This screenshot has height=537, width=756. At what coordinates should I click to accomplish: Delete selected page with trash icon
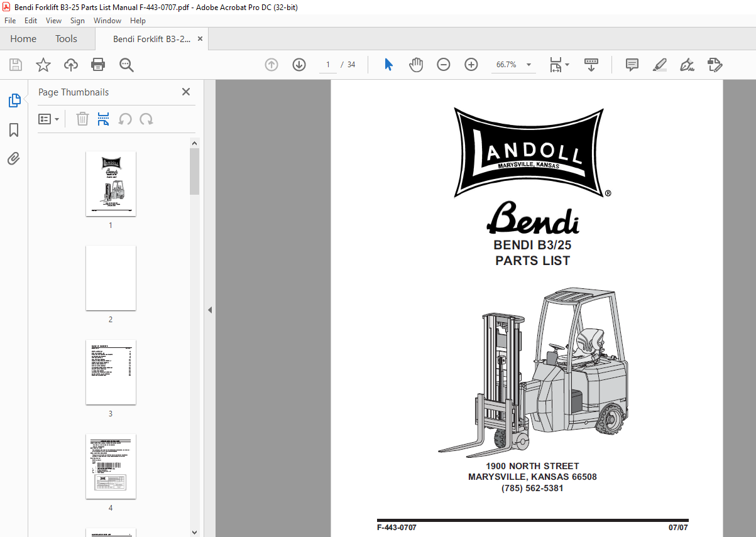[x=82, y=119]
